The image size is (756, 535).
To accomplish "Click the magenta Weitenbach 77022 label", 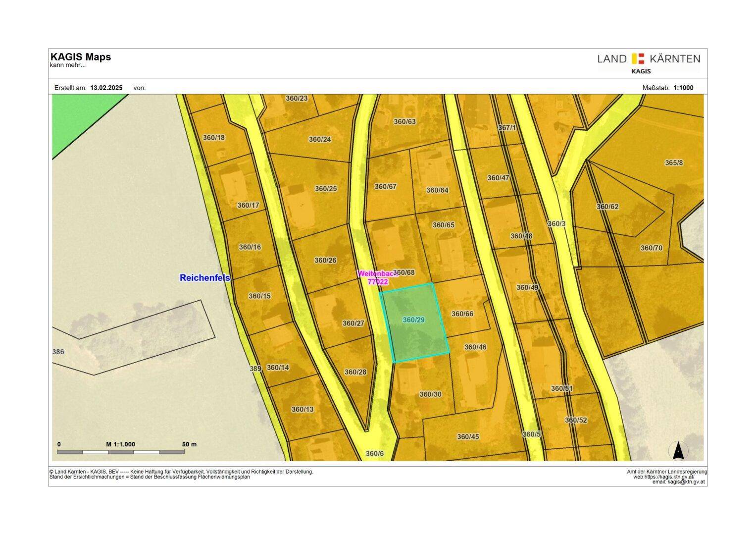I will (377, 277).
